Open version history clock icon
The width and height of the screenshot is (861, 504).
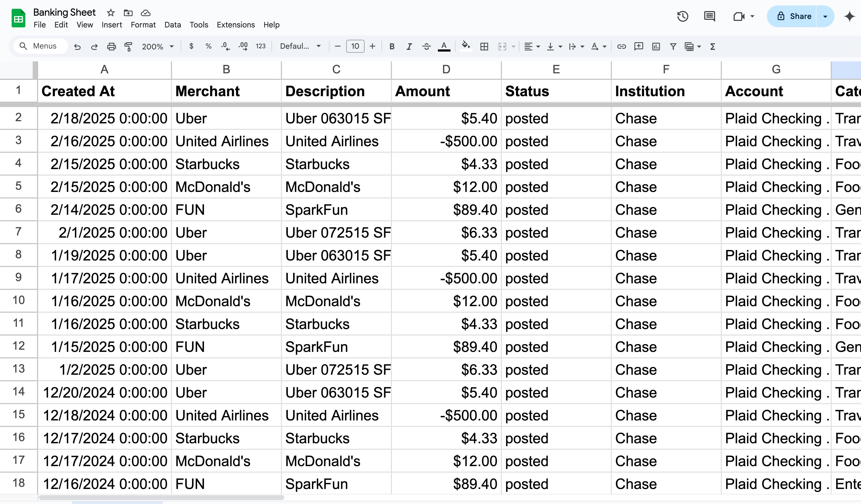click(682, 16)
